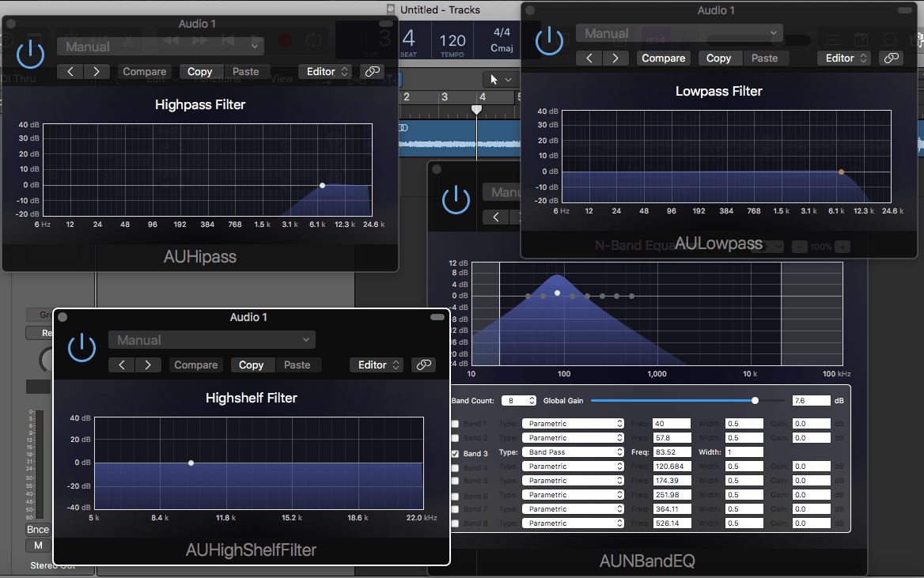
Task: Click the Copy button in AULowpass window
Action: (x=718, y=58)
